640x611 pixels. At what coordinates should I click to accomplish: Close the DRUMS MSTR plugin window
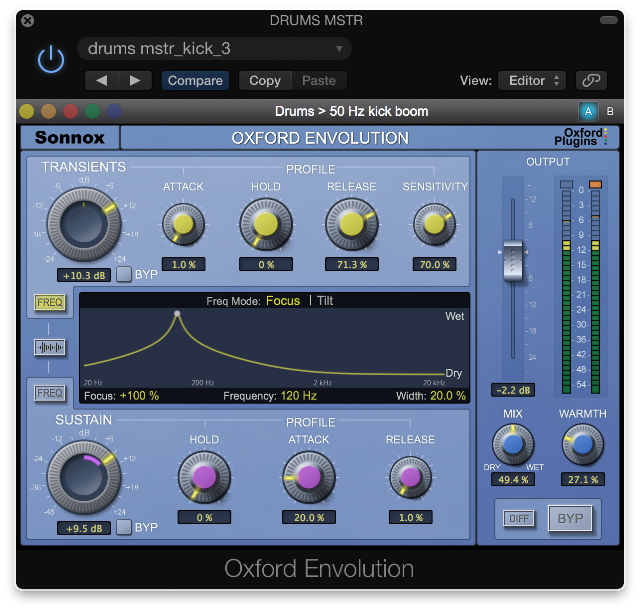coord(28,20)
